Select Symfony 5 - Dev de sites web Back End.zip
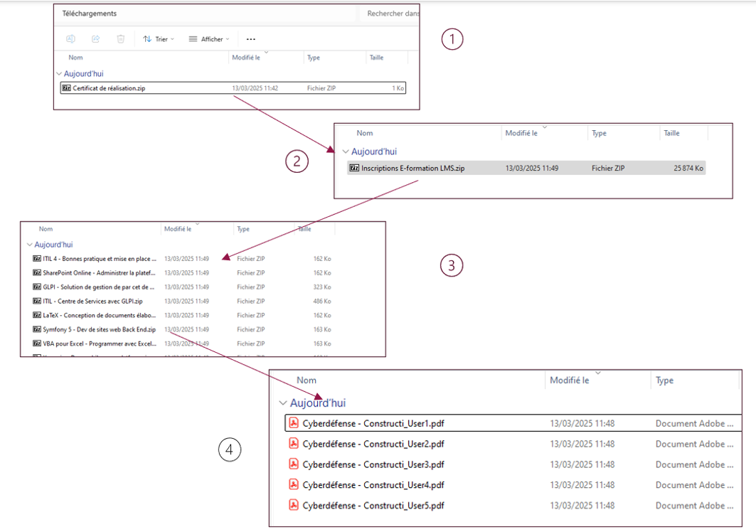 point(99,329)
